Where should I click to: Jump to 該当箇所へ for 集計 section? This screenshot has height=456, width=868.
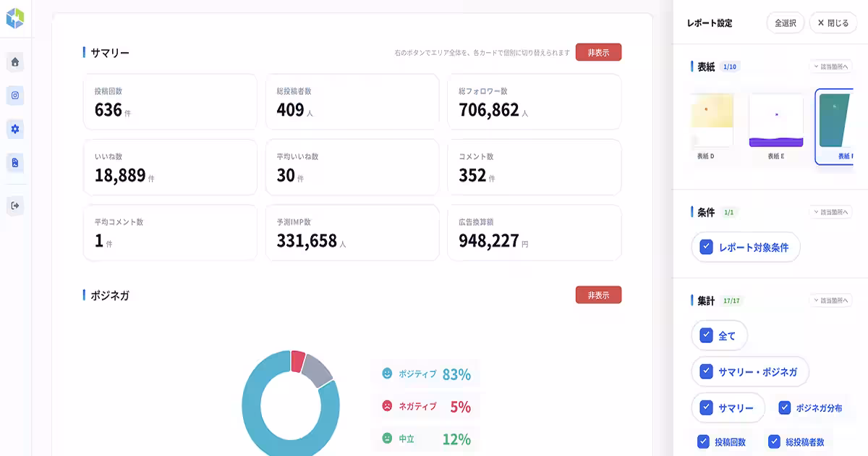point(830,300)
